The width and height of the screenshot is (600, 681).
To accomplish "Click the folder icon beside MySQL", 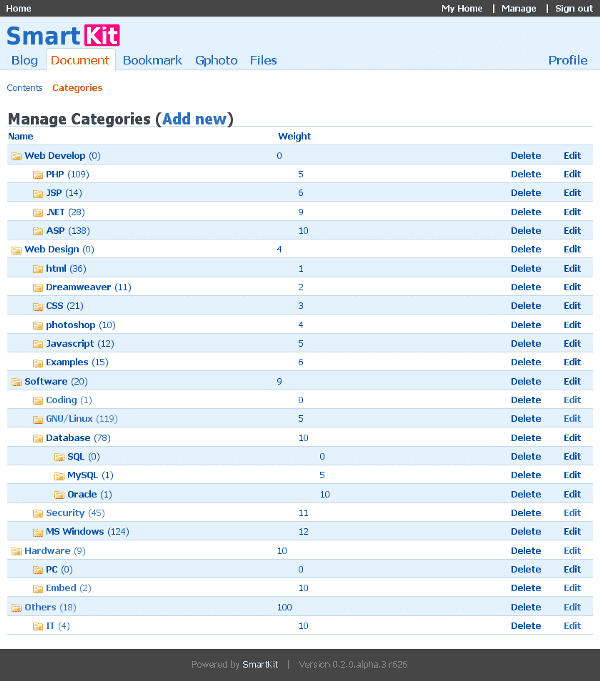I will pyautogui.click(x=59, y=476).
